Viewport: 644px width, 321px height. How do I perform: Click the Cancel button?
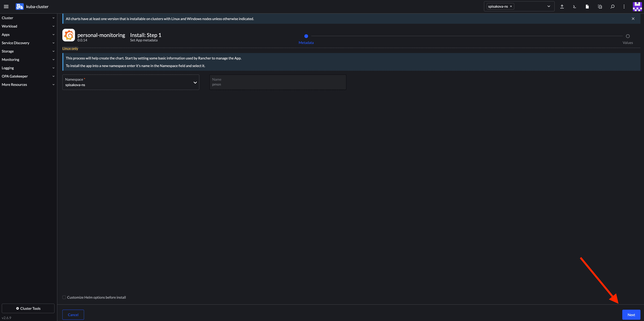[73, 315]
